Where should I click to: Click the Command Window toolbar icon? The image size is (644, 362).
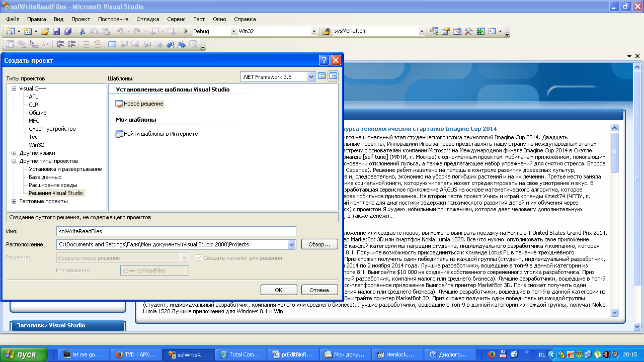[x=493, y=31]
